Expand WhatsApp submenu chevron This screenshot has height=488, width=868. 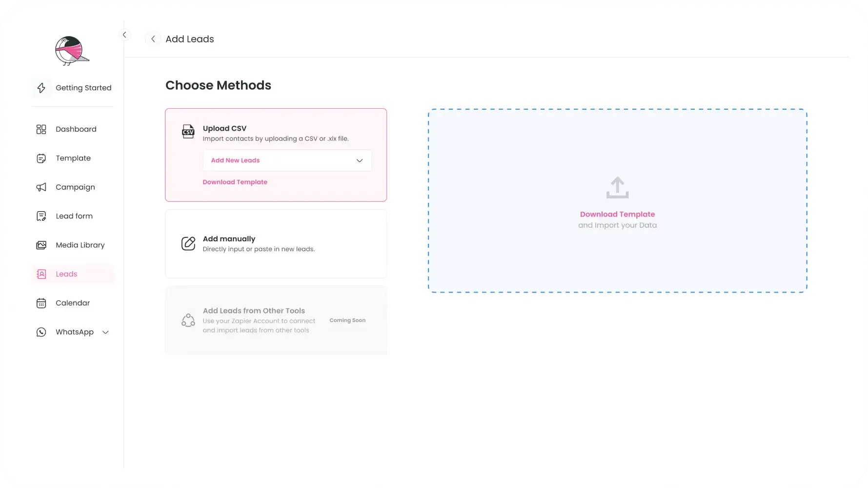[105, 332]
